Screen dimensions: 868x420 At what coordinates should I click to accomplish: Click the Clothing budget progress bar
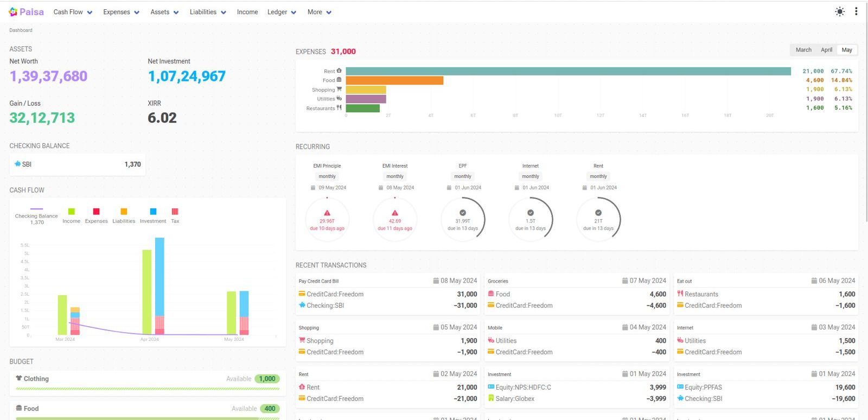pyautogui.click(x=148, y=389)
